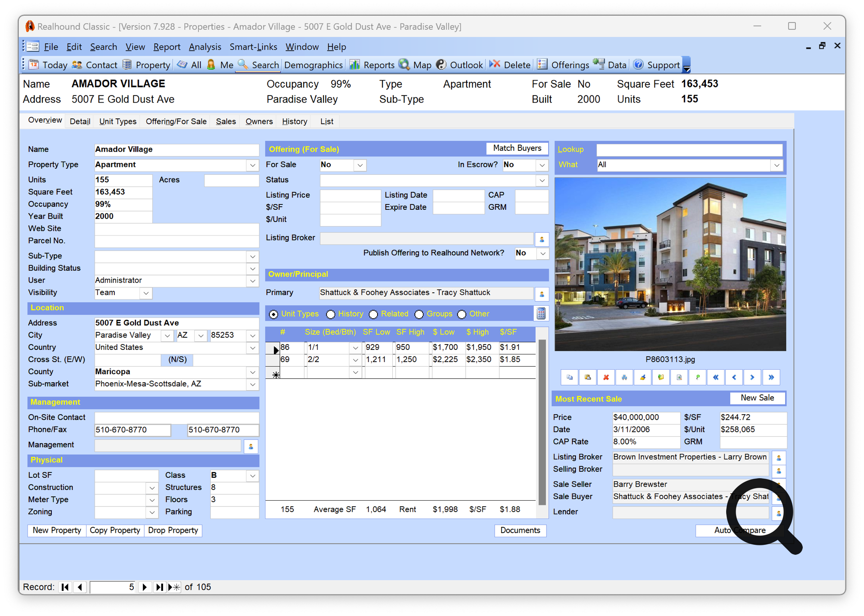Screen dimensions: 864x616
Task: Select the History radio button
Action: (x=331, y=314)
